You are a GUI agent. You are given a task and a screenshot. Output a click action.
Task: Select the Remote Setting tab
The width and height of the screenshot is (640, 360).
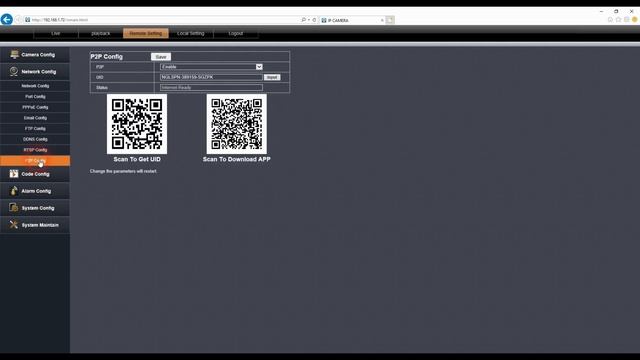point(146,33)
